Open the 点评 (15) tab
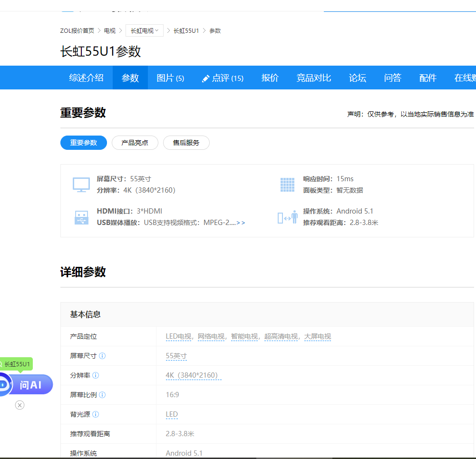Screen dimensions: 476x459 coord(223,78)
